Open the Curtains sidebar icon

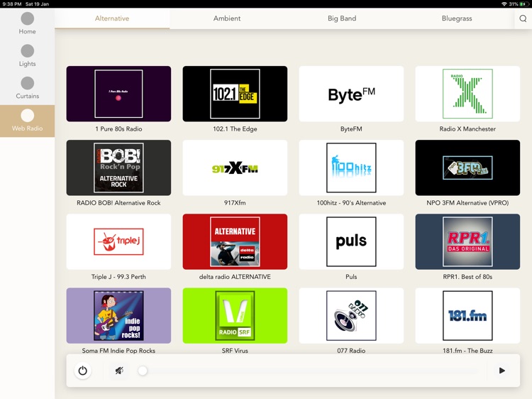pyautogui.click(x=27, y=83)
